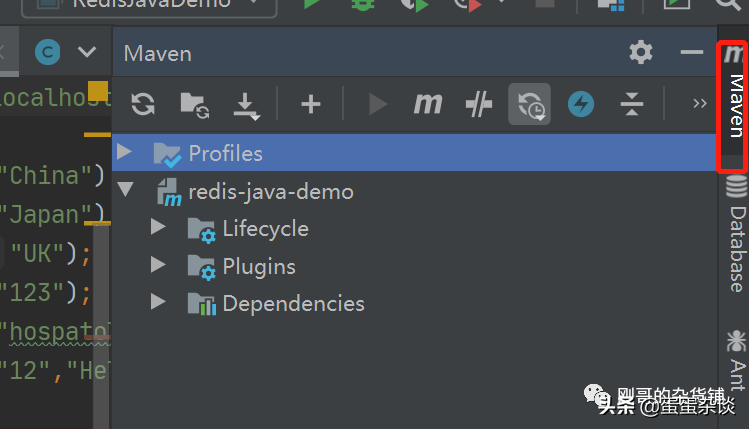This screenshot has width=749, height=429.
Task: Select the Profiles tree row
Action: pyautogui.click(x=414, y=153)
